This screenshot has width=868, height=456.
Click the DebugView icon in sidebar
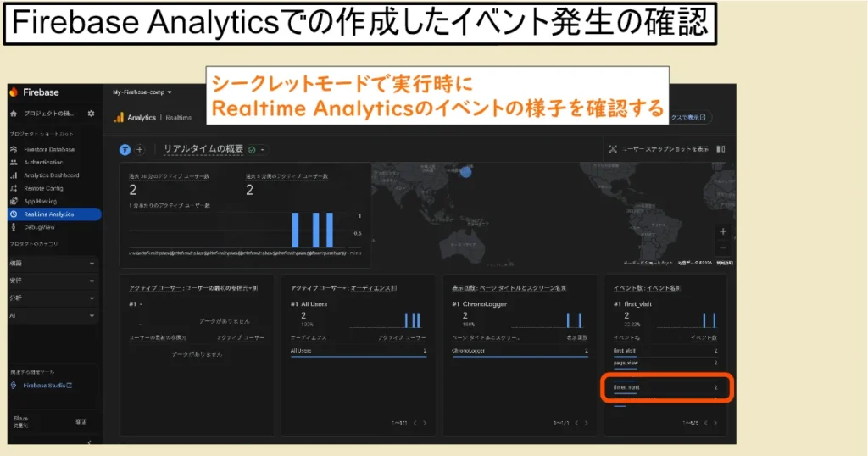14,227
